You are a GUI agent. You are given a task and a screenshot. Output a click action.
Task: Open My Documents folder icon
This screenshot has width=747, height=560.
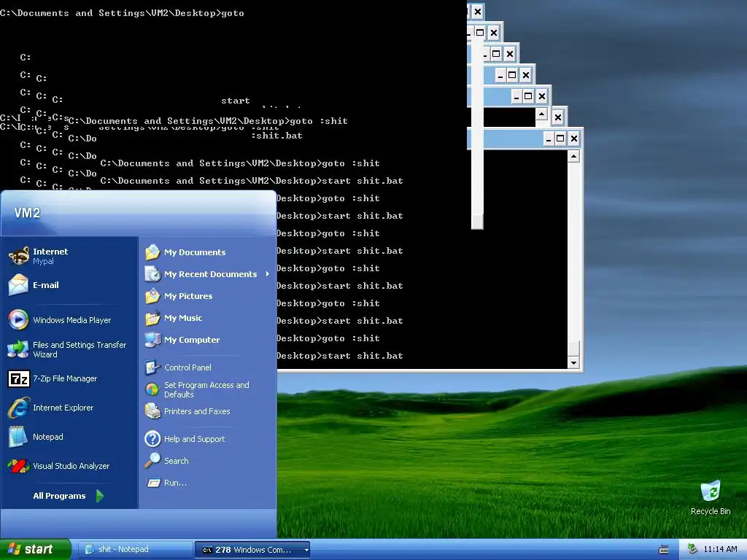coord(153,252)
